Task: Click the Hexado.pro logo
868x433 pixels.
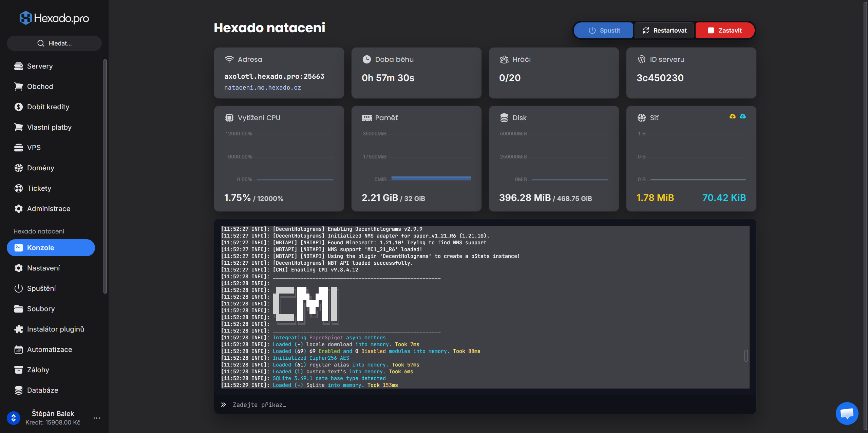Action: [x=54, y=18]
